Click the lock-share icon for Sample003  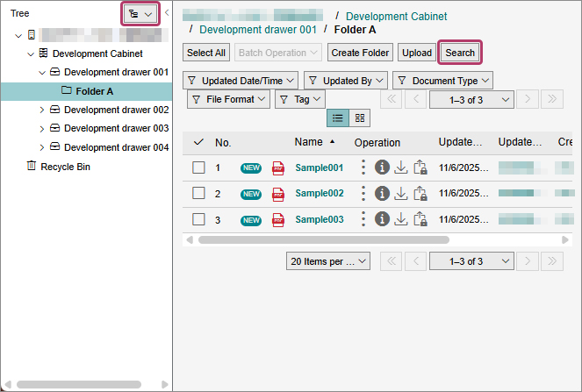(420, 219)
